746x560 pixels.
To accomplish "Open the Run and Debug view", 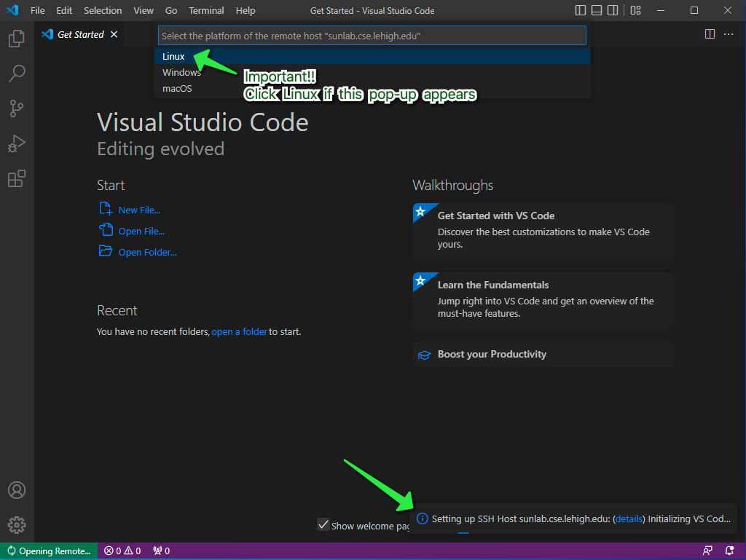I will (x=17, y=143).
